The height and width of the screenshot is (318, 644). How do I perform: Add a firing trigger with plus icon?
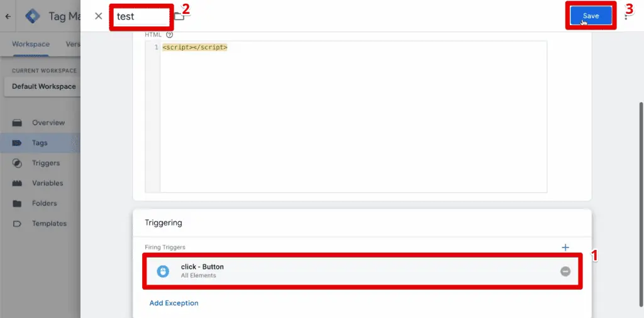coord(565,247)
